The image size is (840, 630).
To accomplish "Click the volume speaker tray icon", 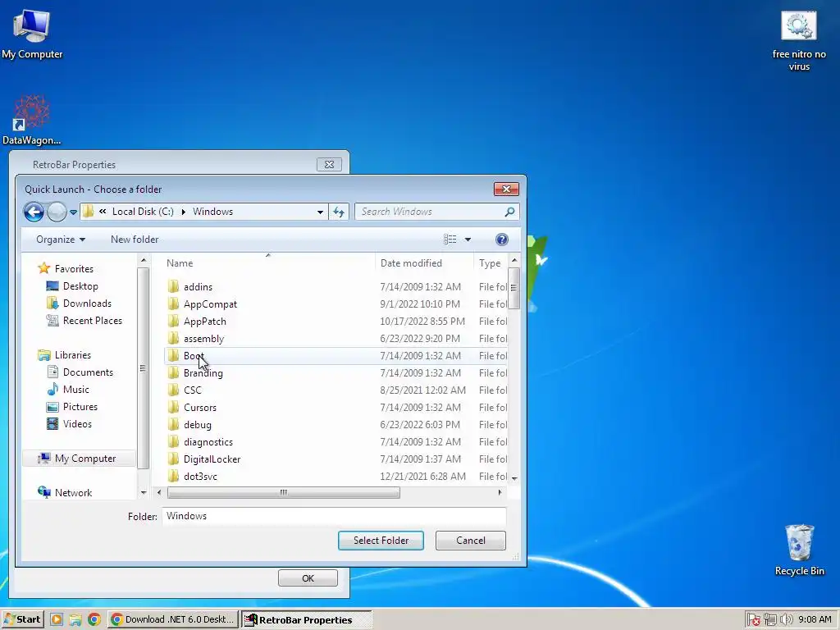I will pyautogui.click(x=786, y=620).
